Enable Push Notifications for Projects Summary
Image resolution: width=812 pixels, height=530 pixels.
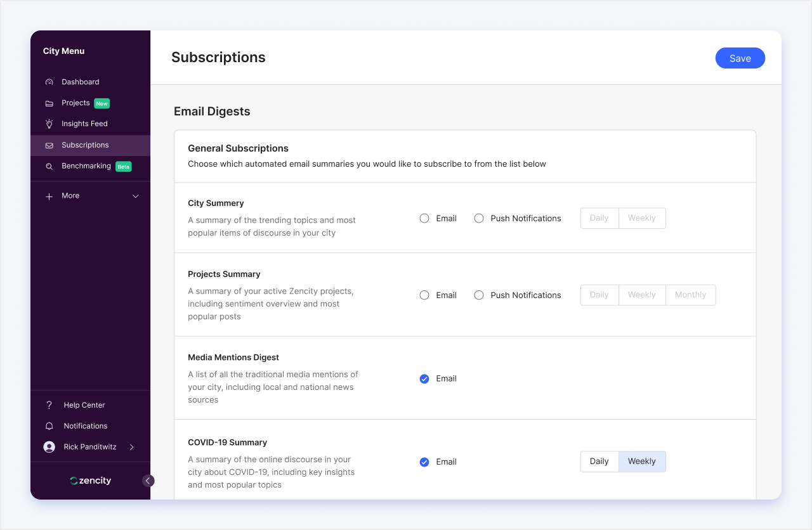(479, 295)
